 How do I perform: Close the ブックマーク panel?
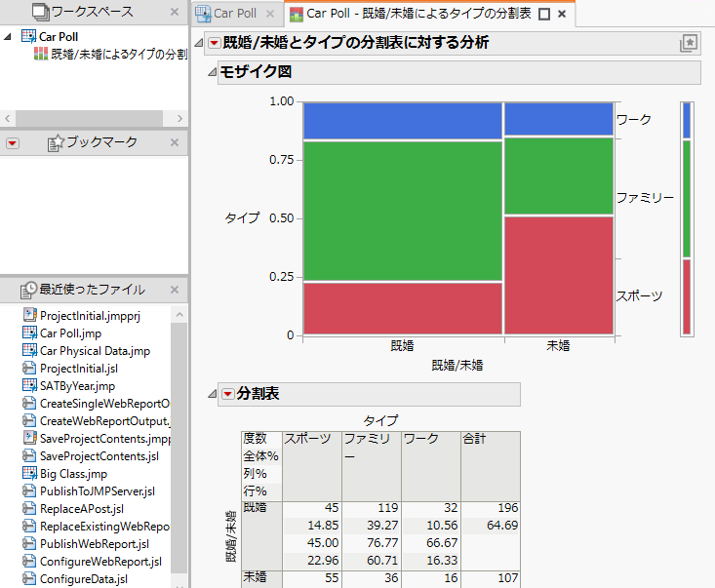pyautogui.click(x=175, y=142)
